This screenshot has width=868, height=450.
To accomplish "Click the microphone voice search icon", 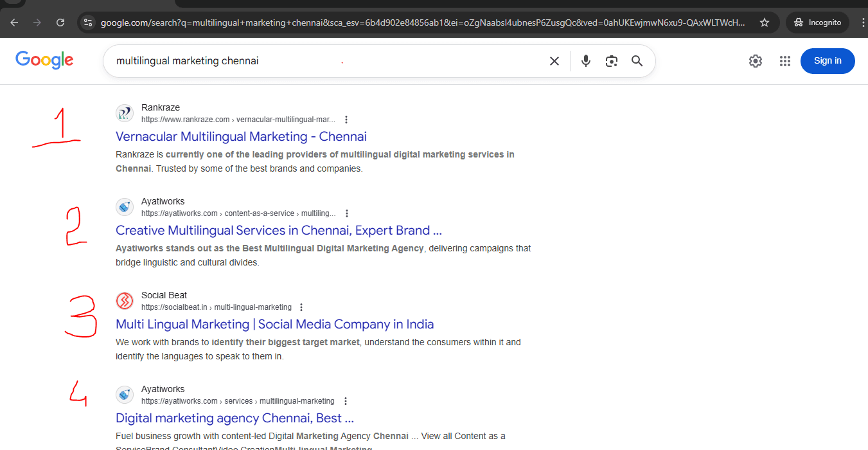I will point(585,60).
